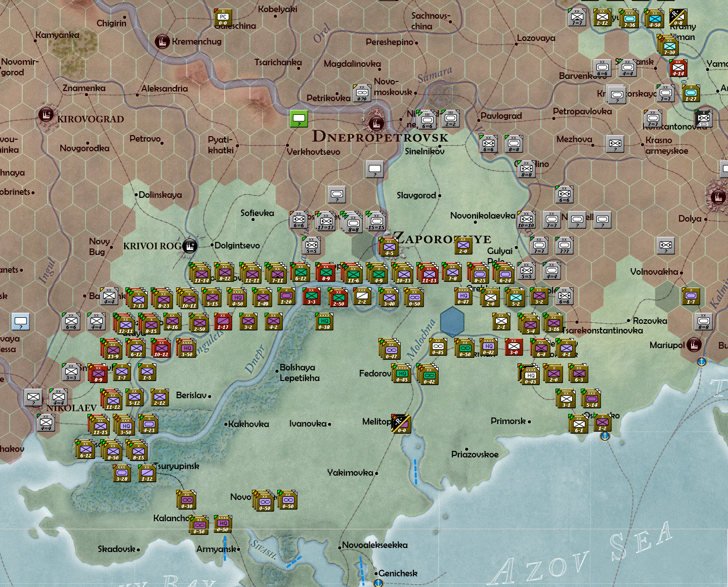
Task: Click the Genichesk town label
Action: pyautogui.click(x=398, y=573)
